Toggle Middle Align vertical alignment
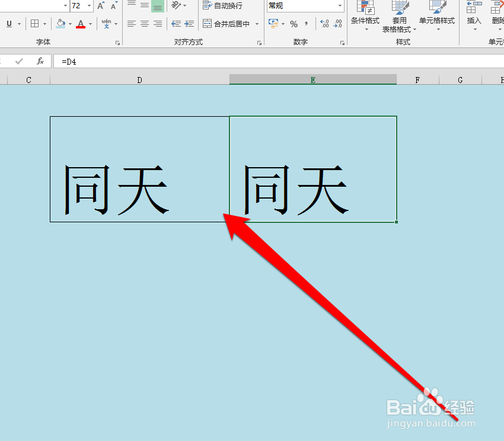The image size is (504, 441). coord(143,7)
